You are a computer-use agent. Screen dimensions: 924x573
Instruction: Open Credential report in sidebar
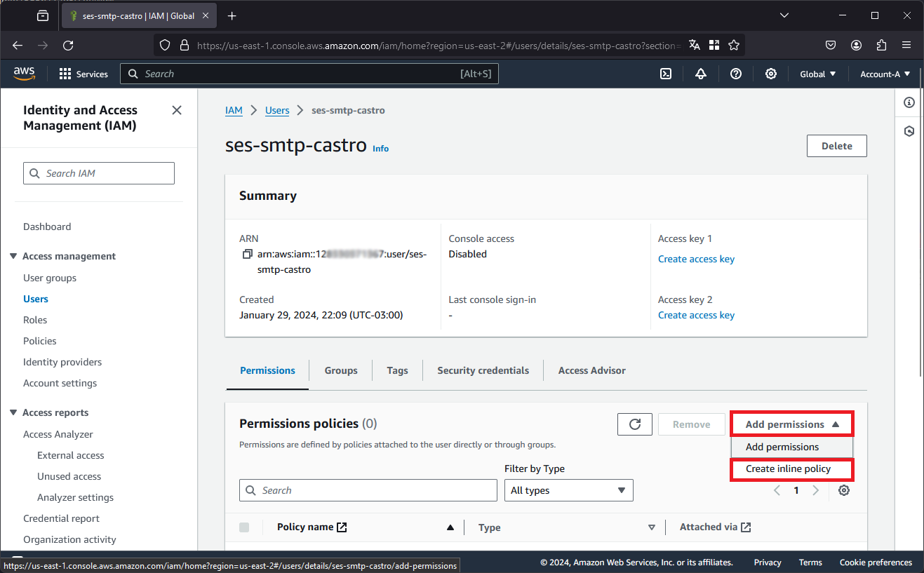pos(62,518)
